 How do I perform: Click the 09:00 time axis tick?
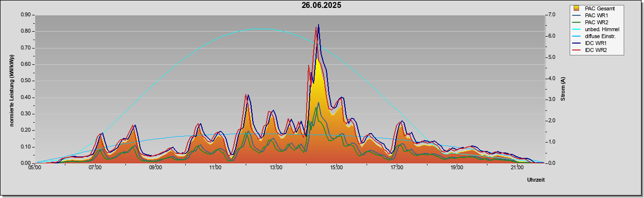click(x=155, y=168)
